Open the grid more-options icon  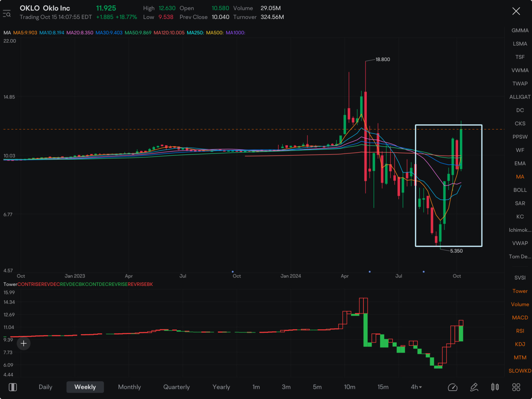516,387
